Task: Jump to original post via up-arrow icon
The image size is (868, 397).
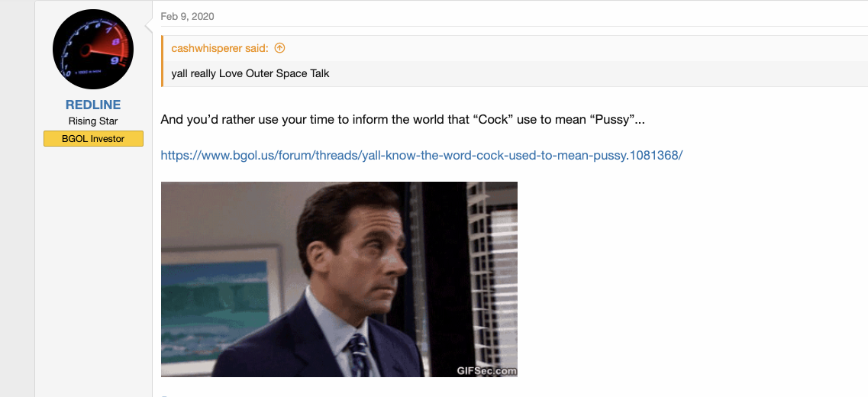Action: pyautogui.click(x=279, y=48)
